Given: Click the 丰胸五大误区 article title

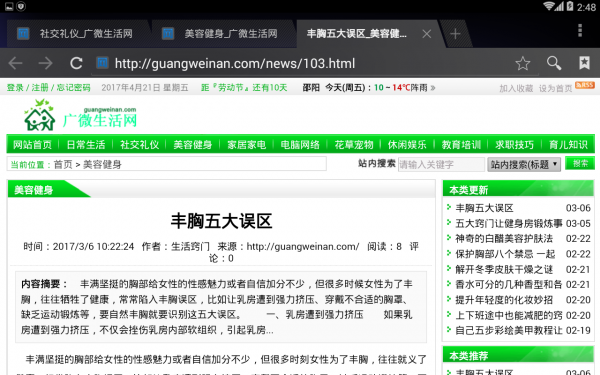Looking at the screenshot, I should click(221, 221).
